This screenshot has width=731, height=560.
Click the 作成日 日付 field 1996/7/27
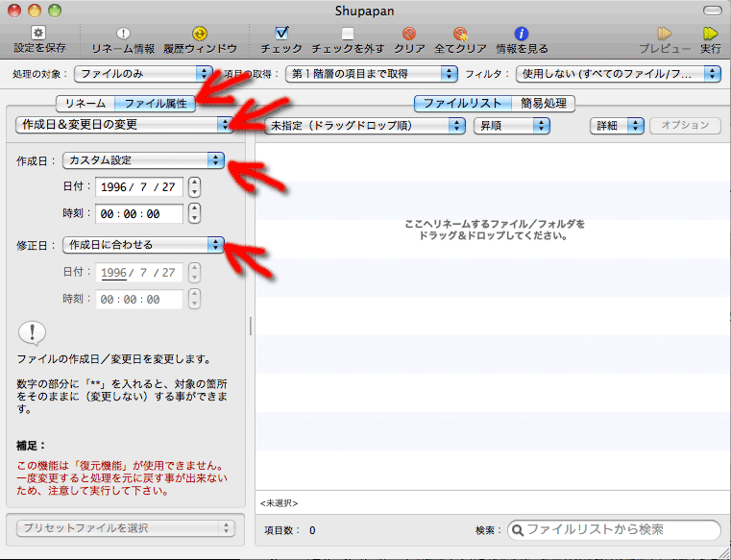click(139, 187)
